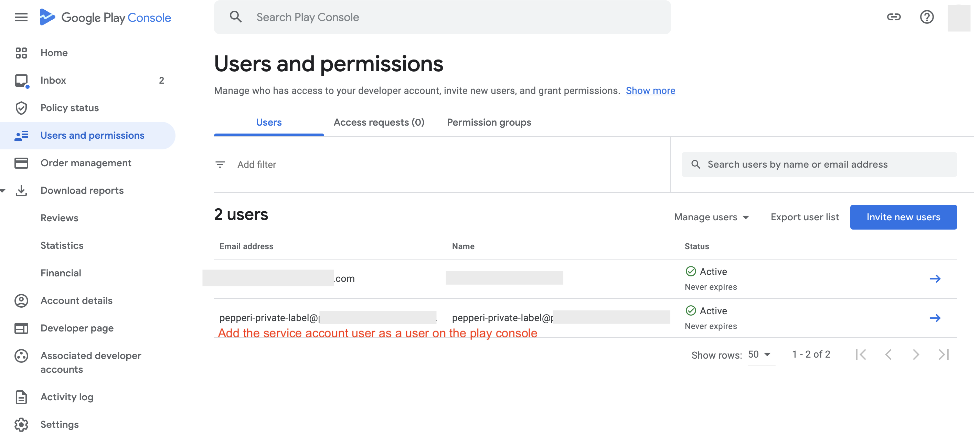Click the Name column header
The height and width of the screenshot is (444, 980).
(x=463, y=246)
